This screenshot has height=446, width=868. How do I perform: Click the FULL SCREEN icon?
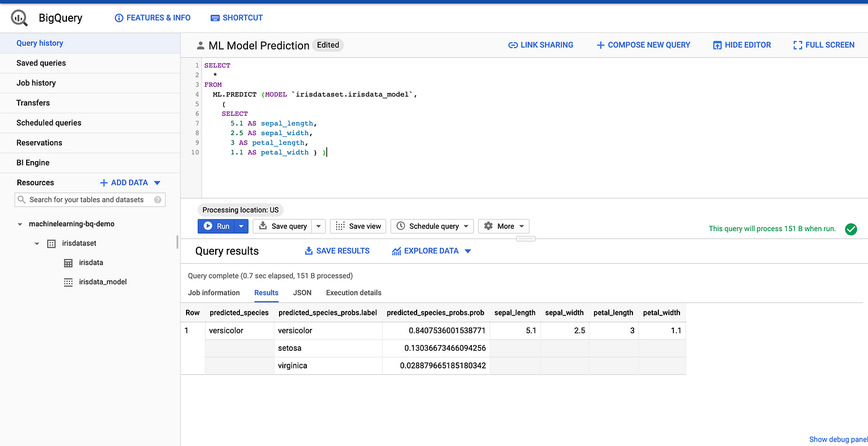(798, 45)
